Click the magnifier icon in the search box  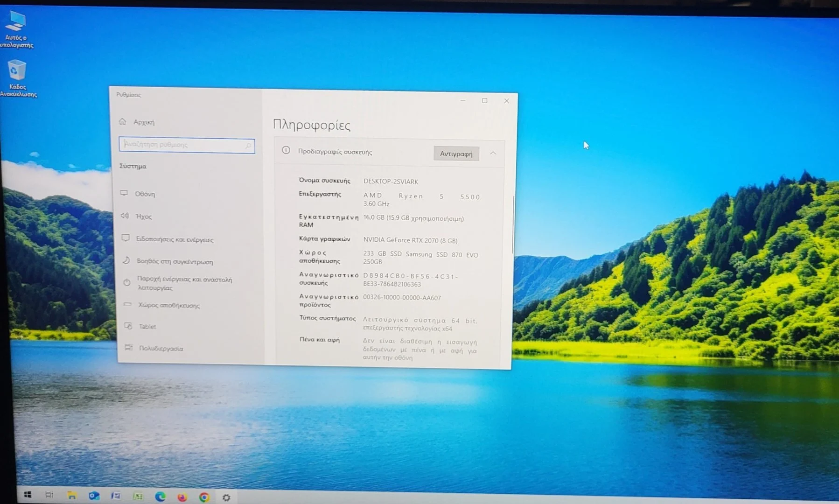[x=248, y=146]
